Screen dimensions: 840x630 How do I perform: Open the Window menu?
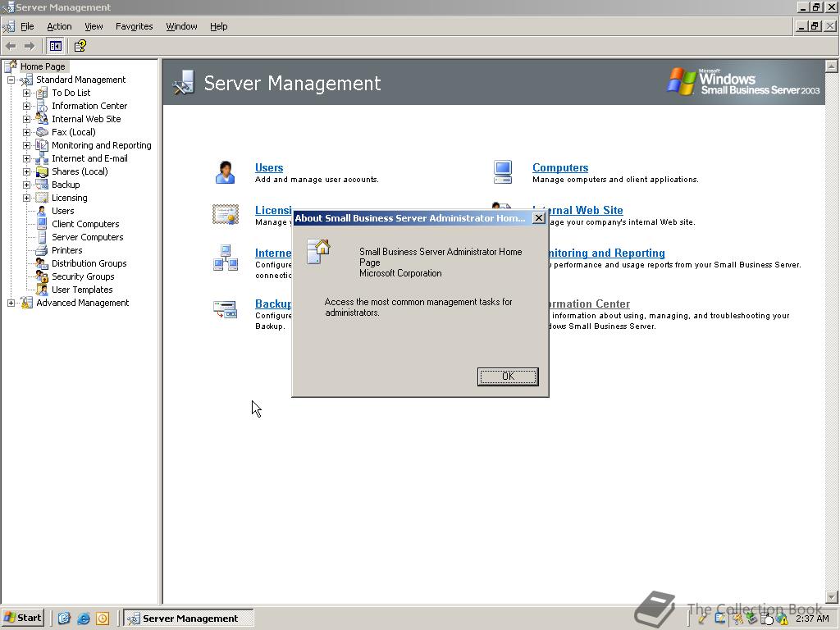[181, 26]
